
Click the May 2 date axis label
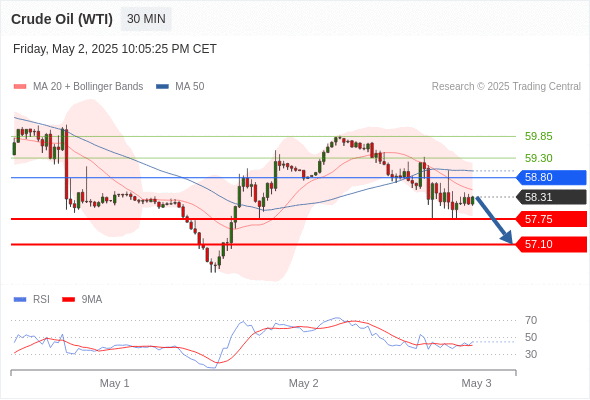pyautogui.click(x=303, y=383)
